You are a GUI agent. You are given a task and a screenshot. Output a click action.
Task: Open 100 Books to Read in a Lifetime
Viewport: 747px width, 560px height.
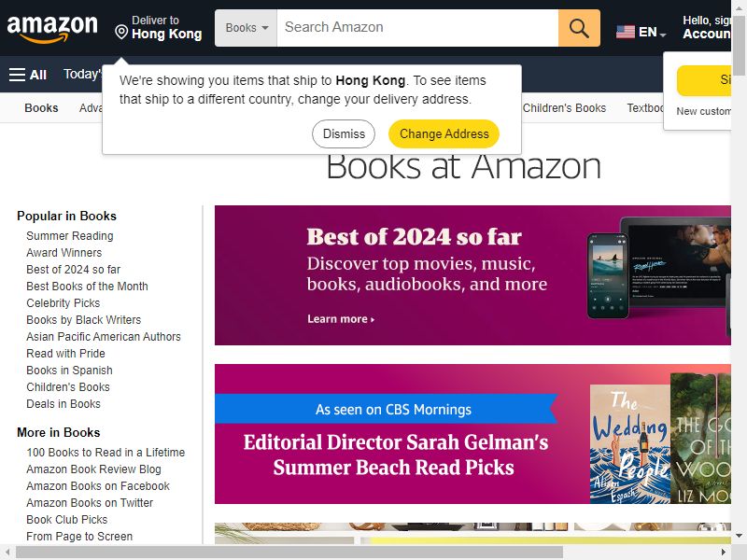(x=106, y=453)
